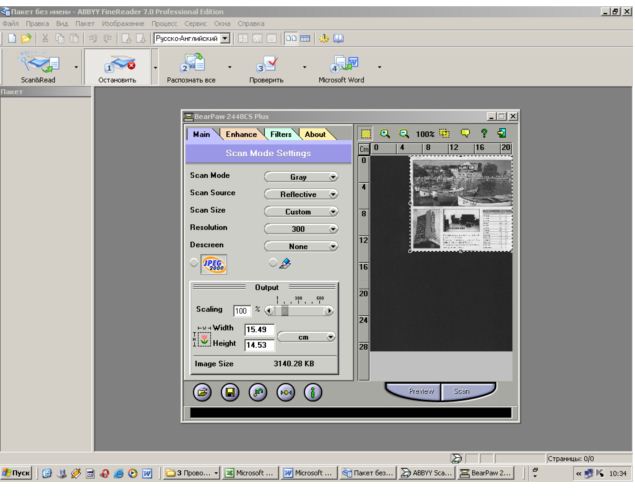Switch to ABBYY Sca... taskbar button
This screenshot has height=496, width=635.
pyautogui.click(x=428, y=473)
